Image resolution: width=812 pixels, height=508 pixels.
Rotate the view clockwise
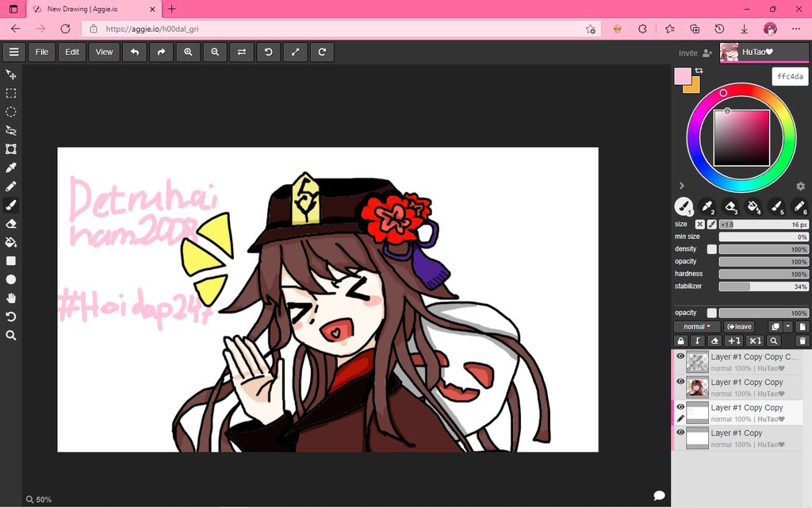point(322,52)
